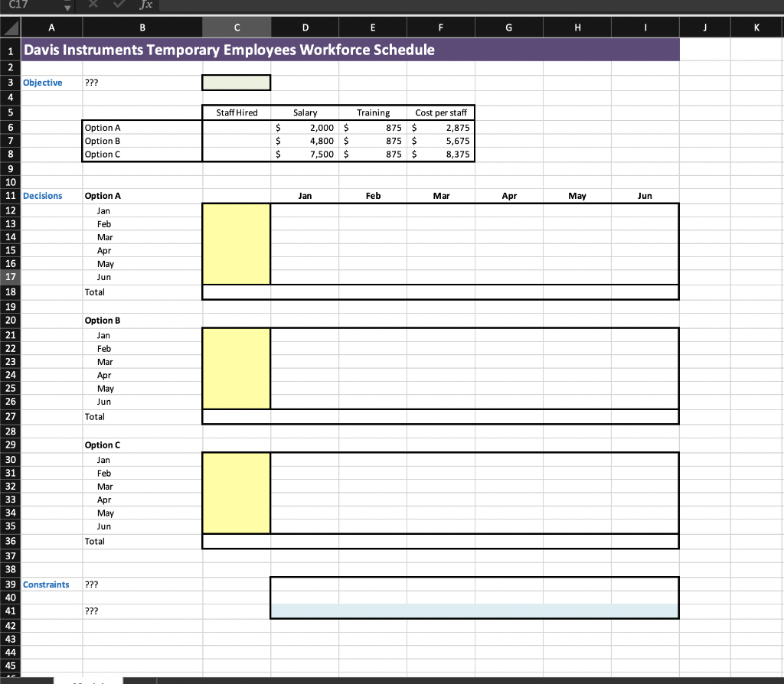Select constraint cell D39
This screenshot has width=784, height=684.
pyautogui.click(x=305, y=584)
